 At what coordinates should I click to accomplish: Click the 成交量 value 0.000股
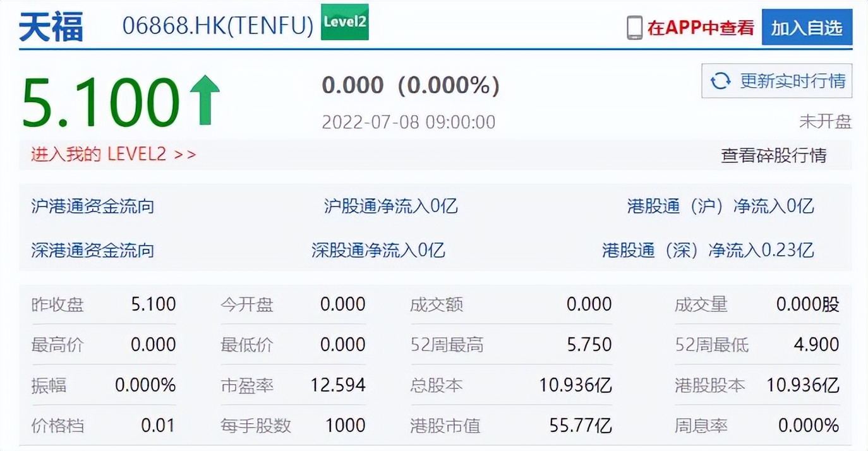pos(808,304)
